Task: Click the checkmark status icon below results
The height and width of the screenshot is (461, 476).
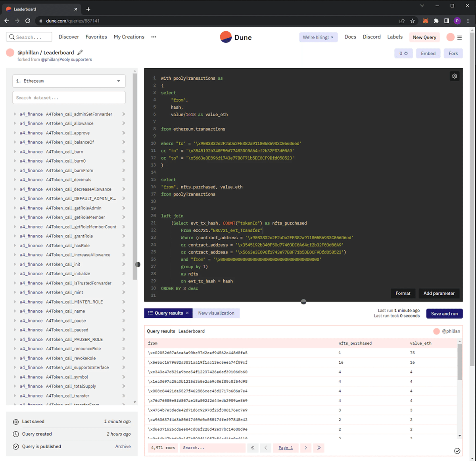Action: 457,451
